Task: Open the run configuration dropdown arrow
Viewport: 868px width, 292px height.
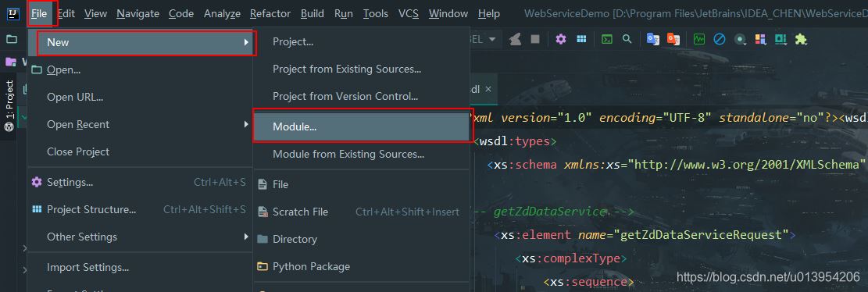Action: pyautogui.click(x=491, y=39)
